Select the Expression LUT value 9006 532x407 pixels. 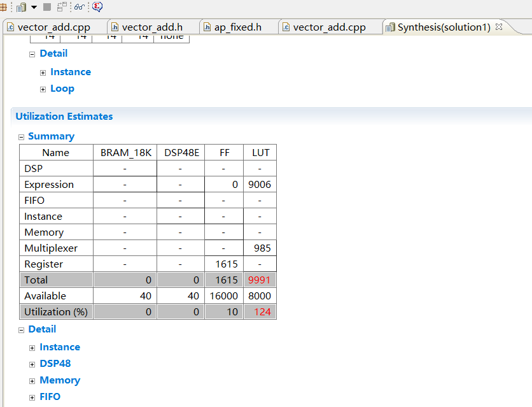coord(260,184)
